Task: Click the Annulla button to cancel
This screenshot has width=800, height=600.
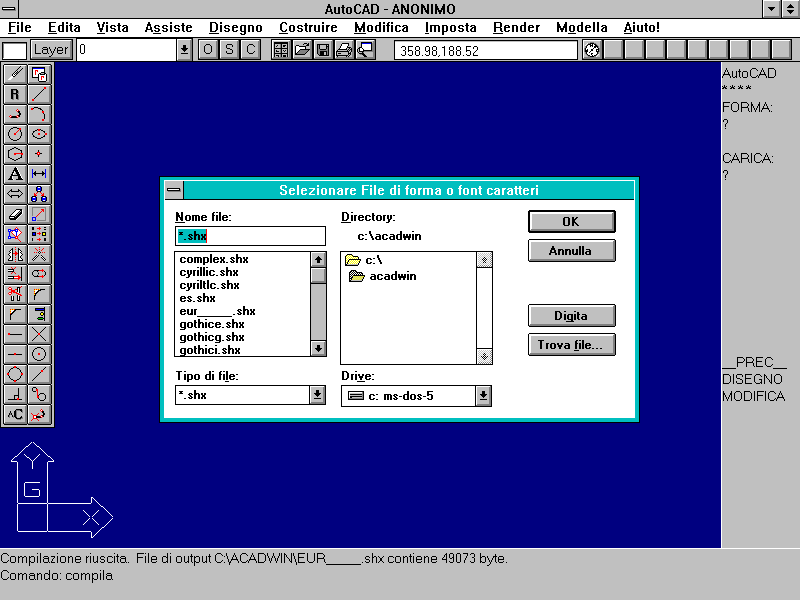Action: click(571, 251)
